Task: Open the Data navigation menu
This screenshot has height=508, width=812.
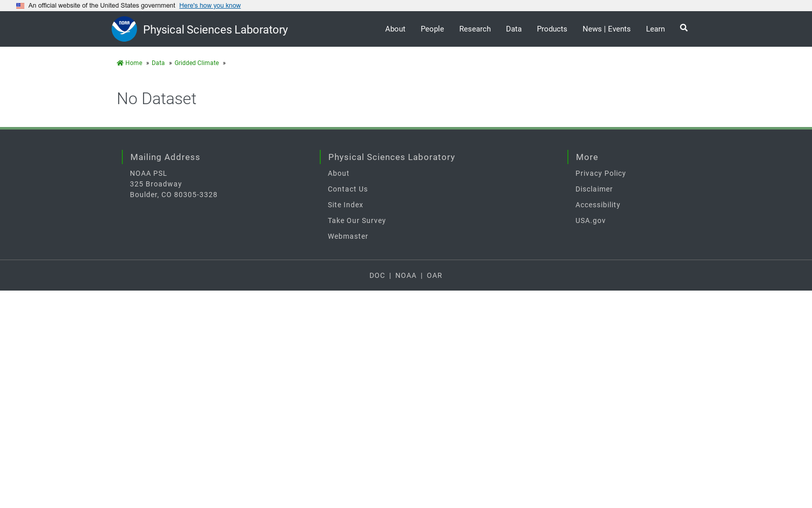Action: coord(514,29)
